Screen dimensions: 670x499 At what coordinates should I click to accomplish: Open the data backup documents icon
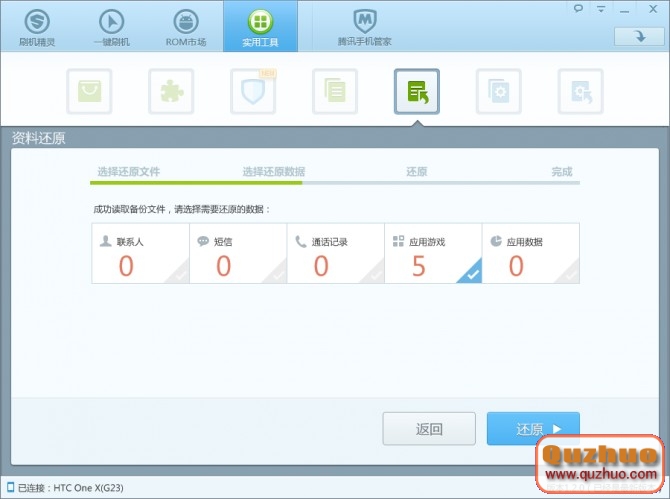tap(335, 91)
